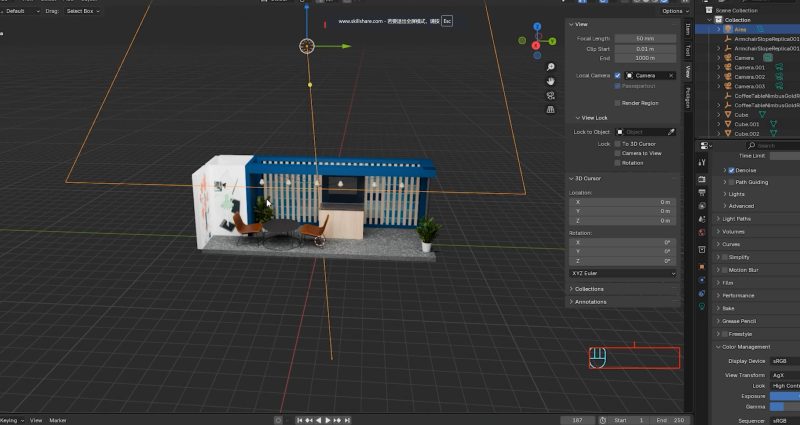800x425 pixels.
Task: Play animation in reverse
Action: point(318,420)
